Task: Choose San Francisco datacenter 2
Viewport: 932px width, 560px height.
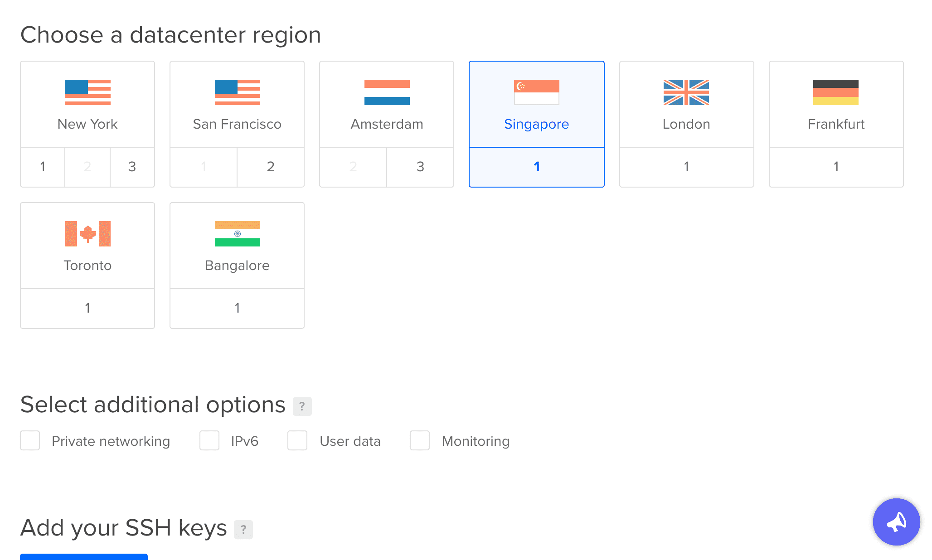Action: click(271, 167)
